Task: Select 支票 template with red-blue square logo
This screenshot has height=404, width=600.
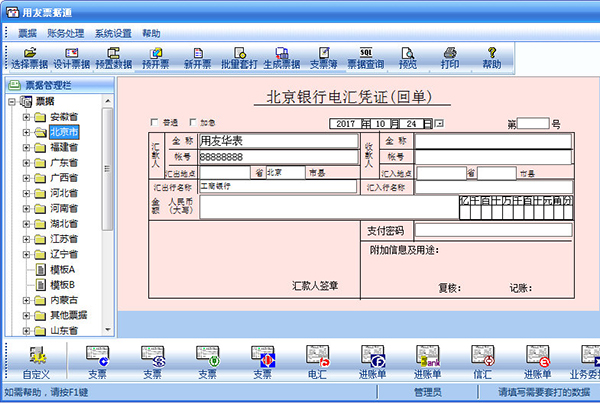Action: (263, 362)
